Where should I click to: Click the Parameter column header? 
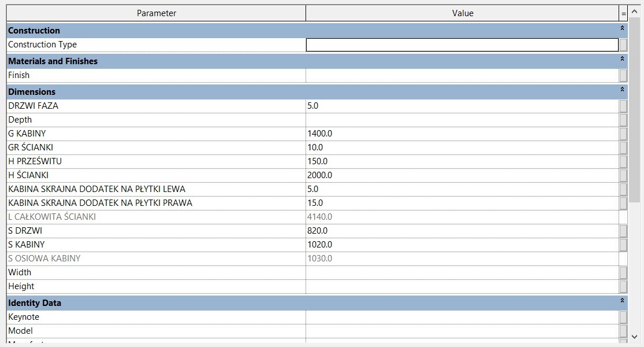tap(156, 13)
